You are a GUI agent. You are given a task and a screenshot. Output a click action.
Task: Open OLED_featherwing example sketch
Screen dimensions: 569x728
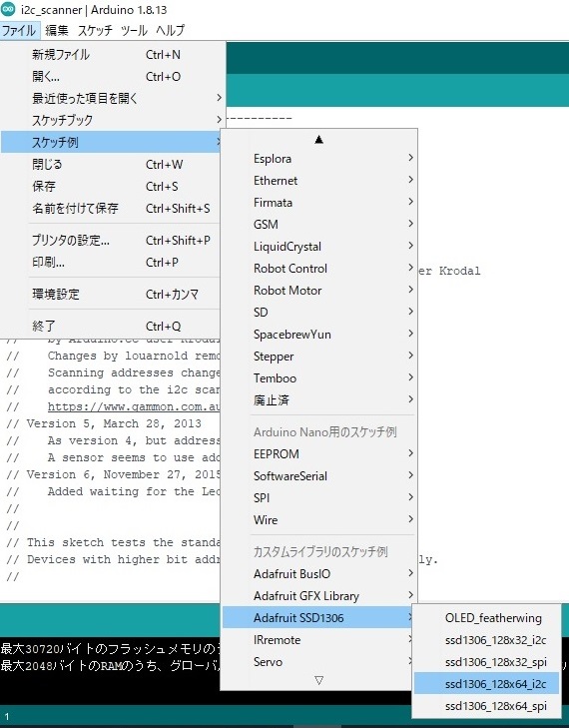pos(486,618)
